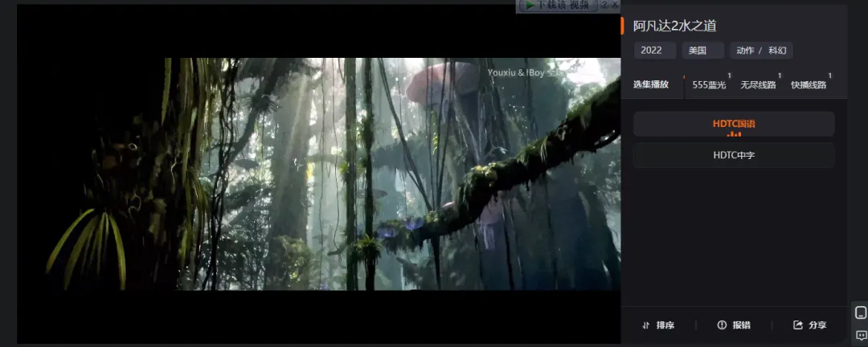Click the 动作 genre tag
The image size is (868, 347).
click(x=745, y=51)
